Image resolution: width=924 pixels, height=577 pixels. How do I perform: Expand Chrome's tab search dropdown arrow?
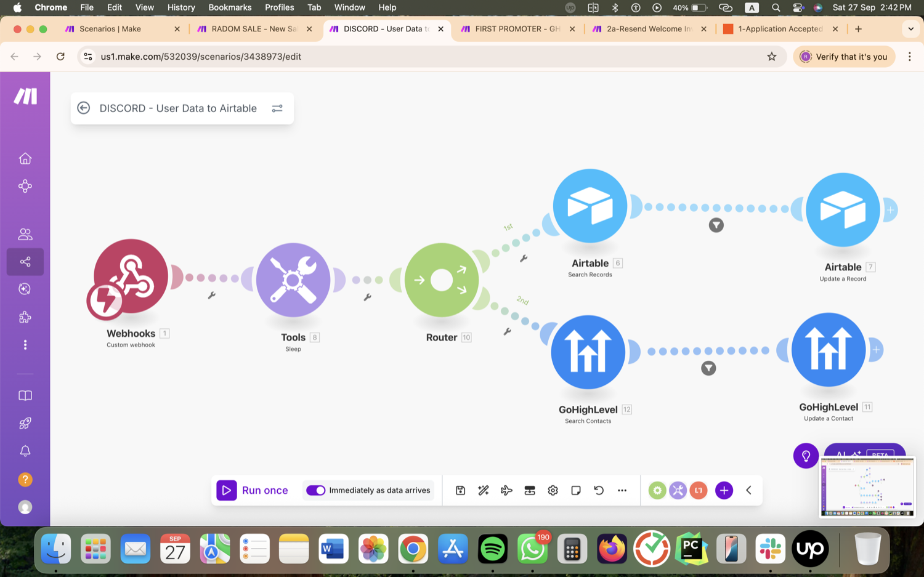pos(910,29)
